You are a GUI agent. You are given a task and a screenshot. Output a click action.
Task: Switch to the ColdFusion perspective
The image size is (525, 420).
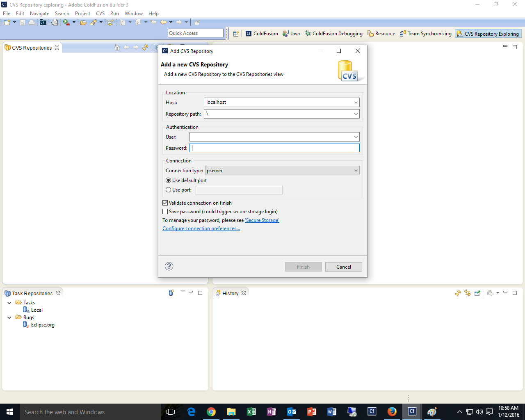click(262, 34)
